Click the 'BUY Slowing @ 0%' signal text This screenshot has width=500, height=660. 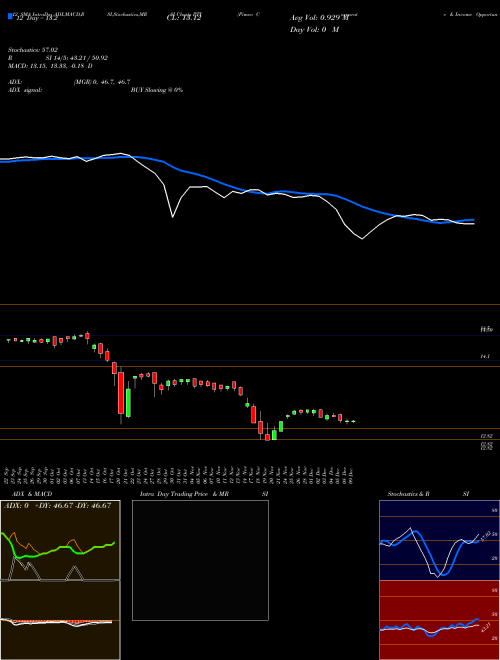coord(157,90)
